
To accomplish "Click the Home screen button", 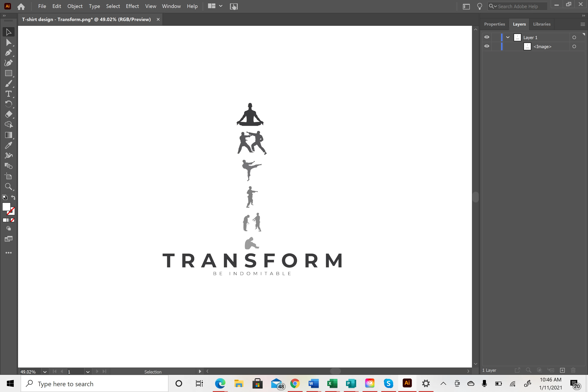I will pos(21,6).
